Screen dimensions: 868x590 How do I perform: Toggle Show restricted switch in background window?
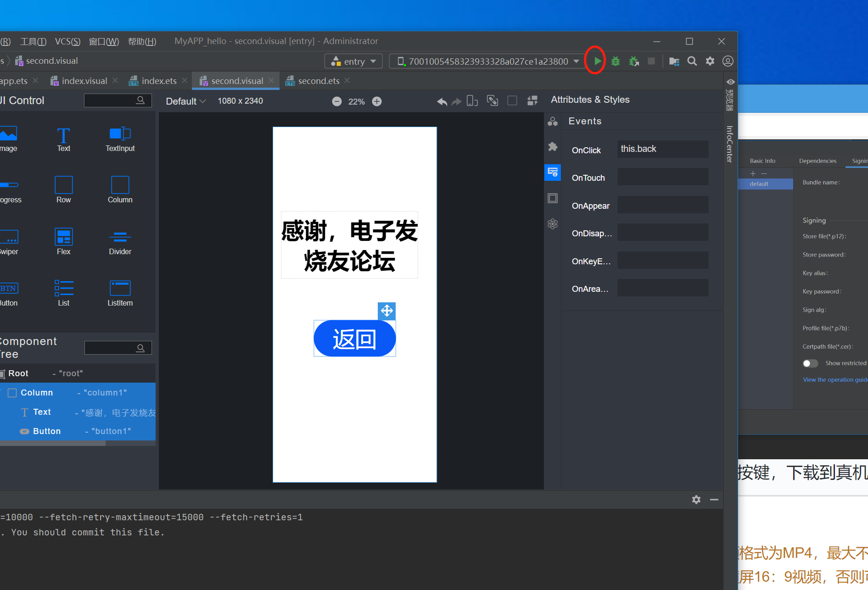click(x=810, y=363)
